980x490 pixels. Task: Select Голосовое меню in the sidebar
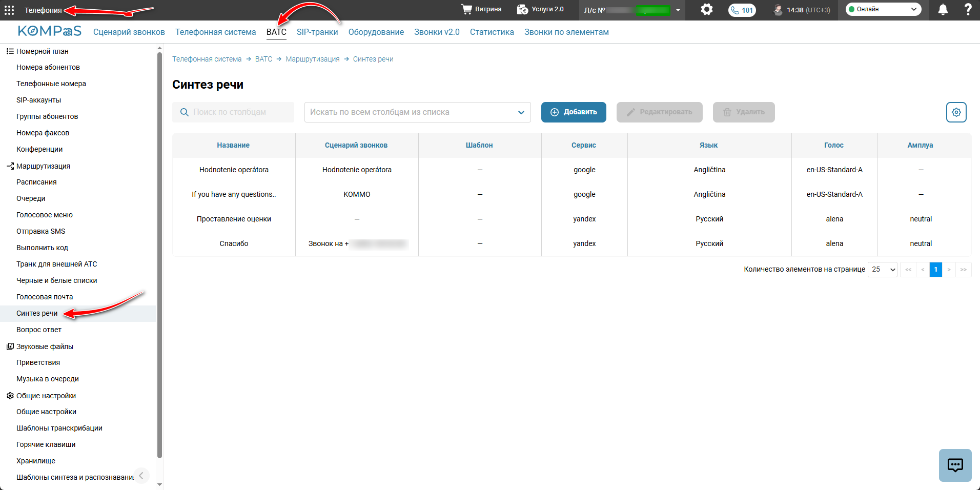click(45, 215)
